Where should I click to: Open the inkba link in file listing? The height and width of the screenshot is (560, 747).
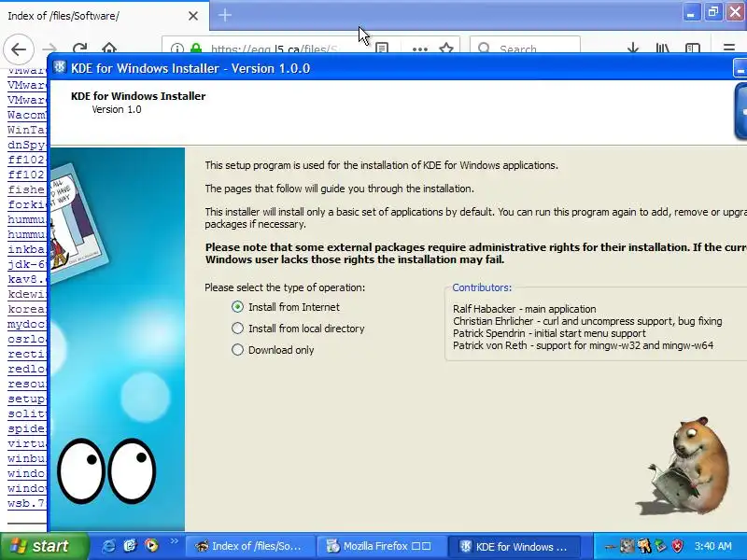tap(27, 249)
